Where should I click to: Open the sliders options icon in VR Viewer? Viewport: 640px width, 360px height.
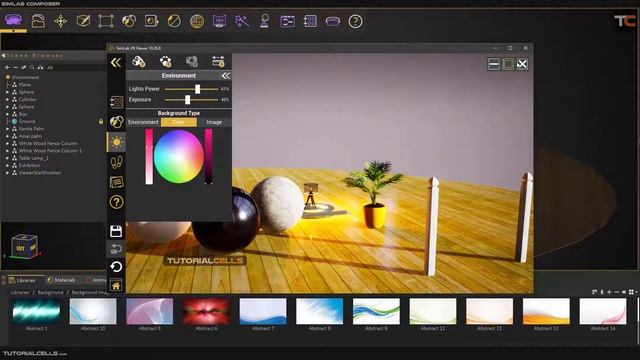tap(218, 62)
